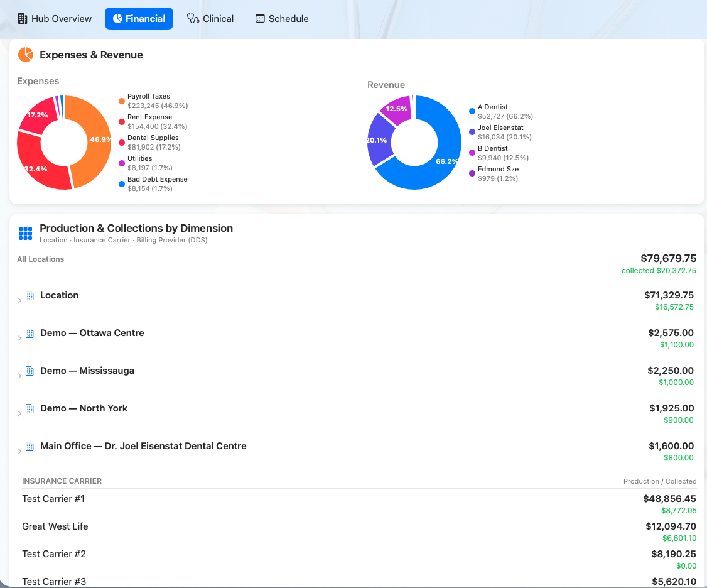
Task: Switch to the Clinical tab
Action: coord(210,18)
